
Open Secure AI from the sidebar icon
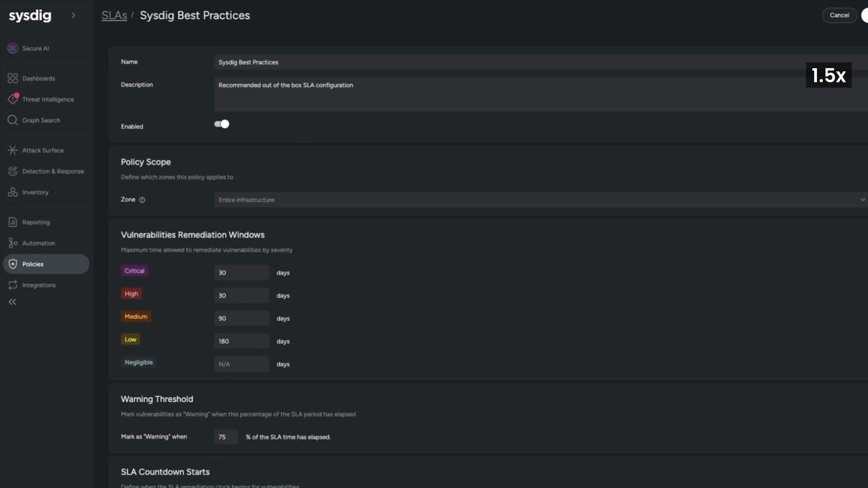click(13, 48)
